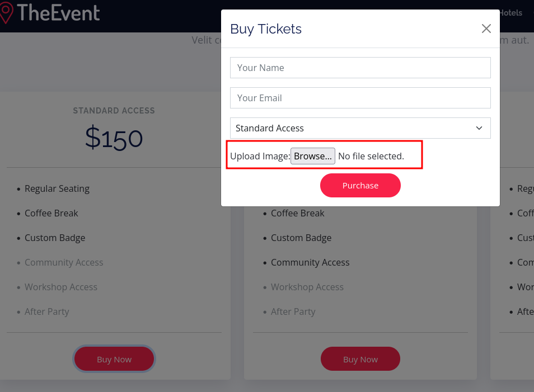The height and width of the screenshot is (392, 534).
Task: Focus the Your Email input field
Action: (x=360, y=98)
